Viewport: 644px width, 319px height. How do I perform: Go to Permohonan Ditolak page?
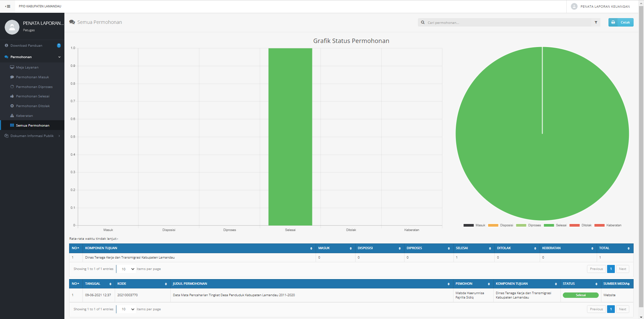tap(33, 106)
